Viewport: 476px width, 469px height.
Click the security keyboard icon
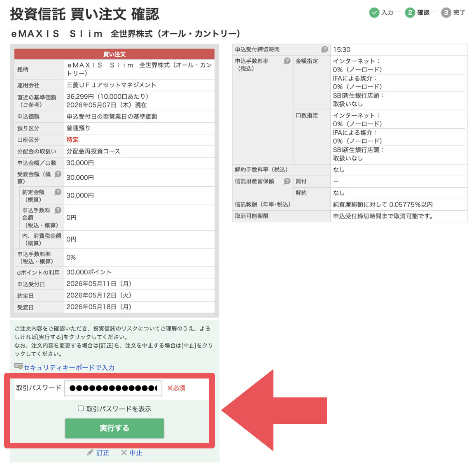pyautogui.click(x=19, y=366)
